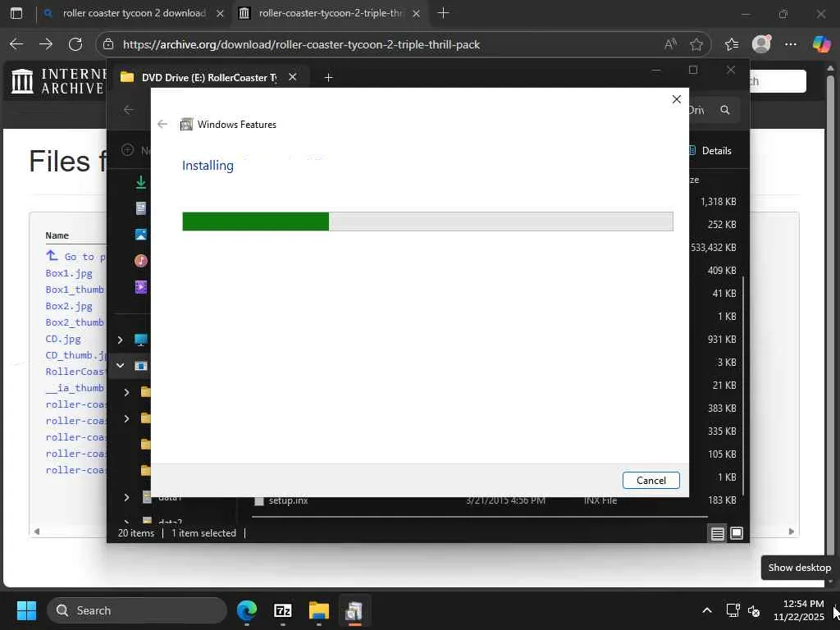840x630 pixels.
Task: Open the taskbar clock and date
Action: pyautogui.click(x=799, y=610)
